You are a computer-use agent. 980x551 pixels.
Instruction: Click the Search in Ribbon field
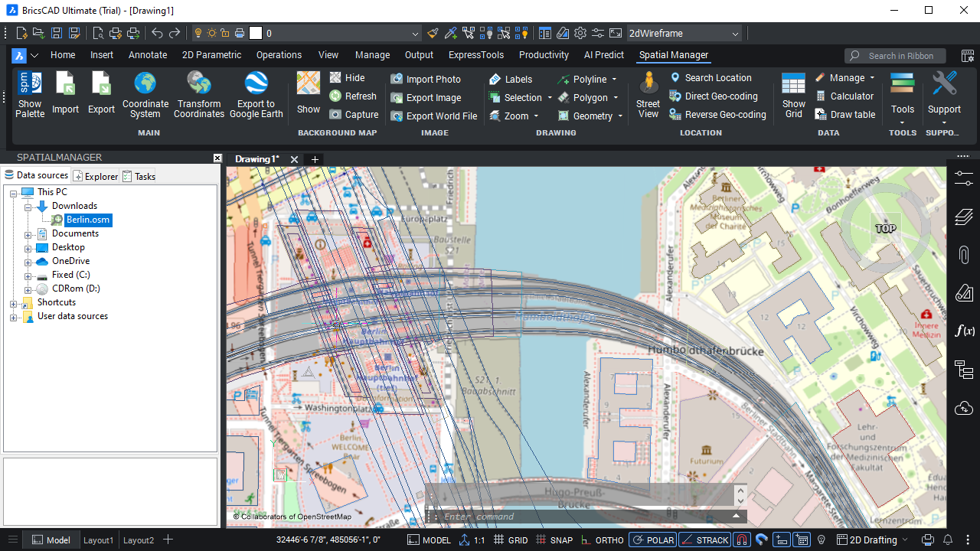pos(900,56)
